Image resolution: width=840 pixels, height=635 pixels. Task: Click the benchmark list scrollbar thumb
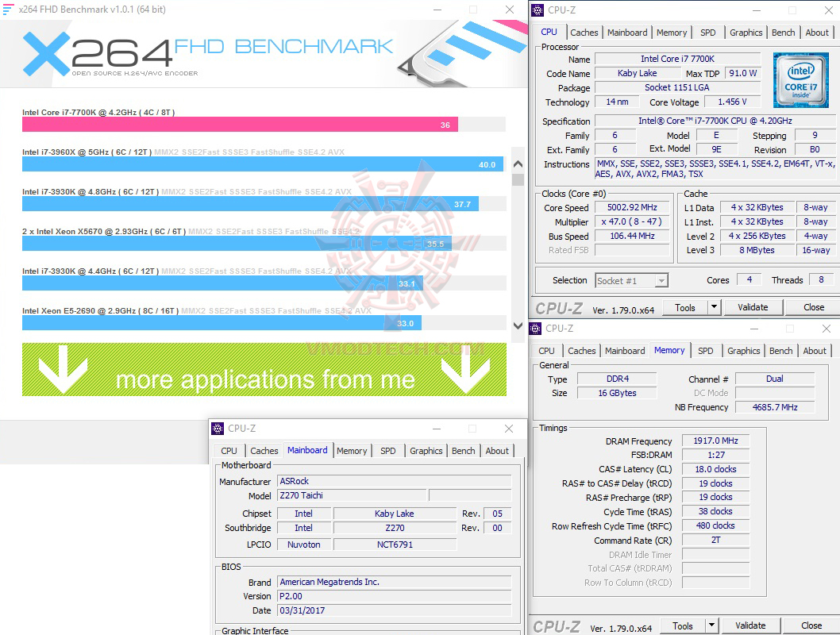click(x=518, y=180)
